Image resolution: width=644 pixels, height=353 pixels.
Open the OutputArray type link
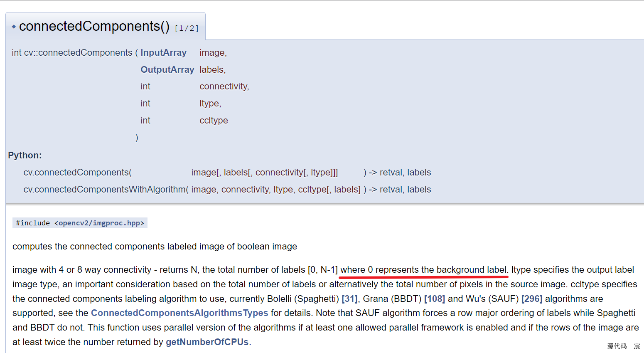pos(167,69)
